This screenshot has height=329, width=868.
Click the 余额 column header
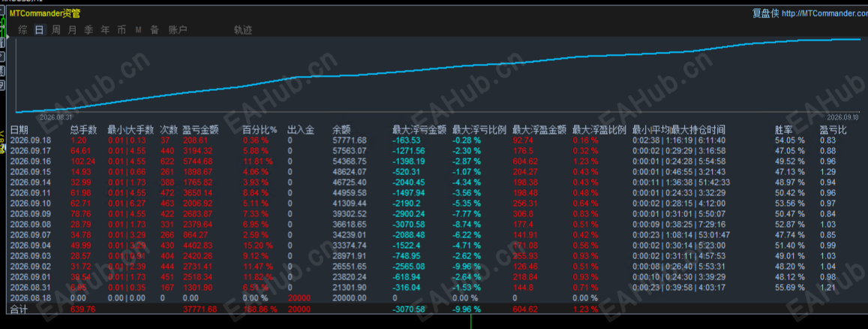(341, 130)
